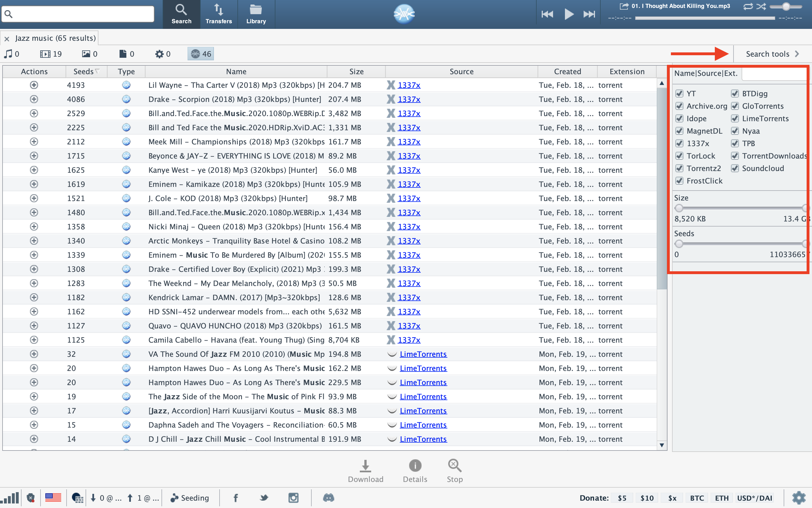Image resolution: width=812 pixels, height=508 pixels.
Task: Stop the current search
Action: point(454,471)
